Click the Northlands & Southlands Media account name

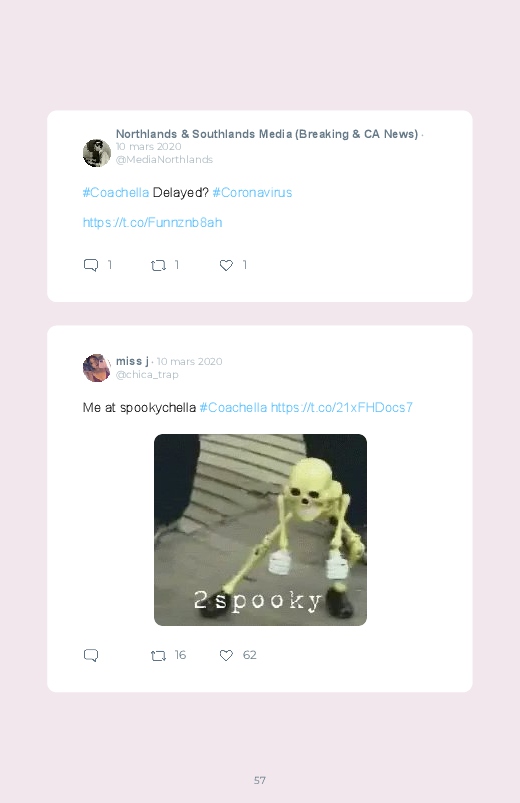[267, 134]
